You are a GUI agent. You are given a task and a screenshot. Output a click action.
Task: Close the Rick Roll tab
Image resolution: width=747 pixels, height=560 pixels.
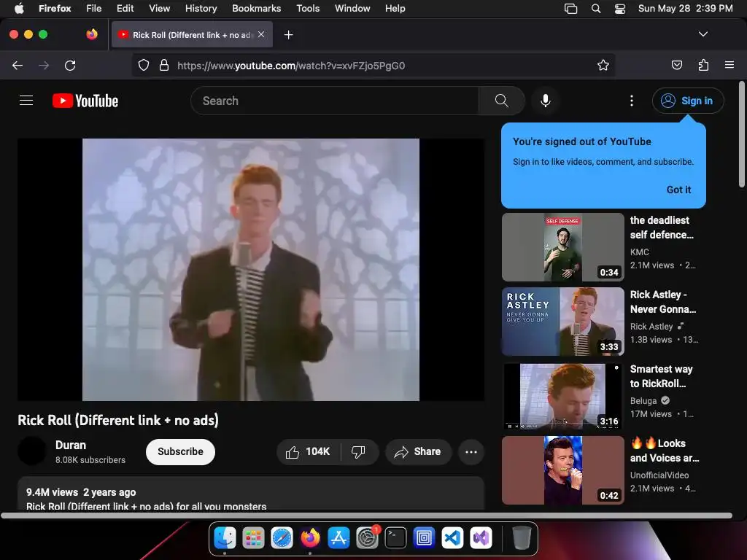point(261,34)
